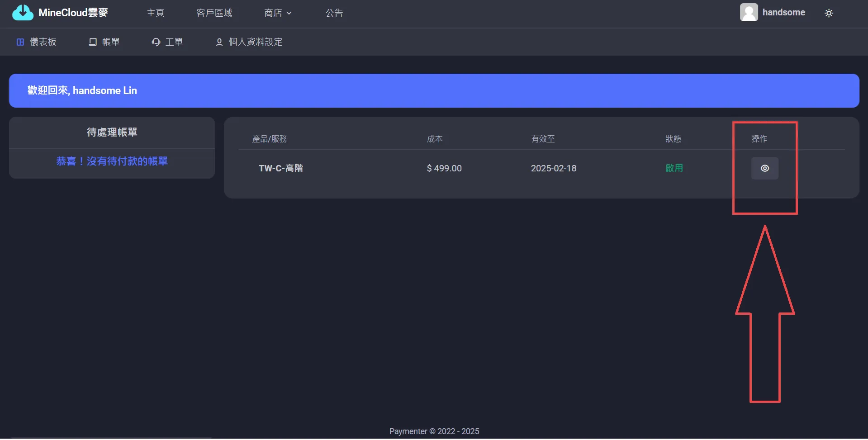This screenshot has height=440, width=868.
Task: Click the horizontal scrollbar at page bottom
Action: click(111, 438)
